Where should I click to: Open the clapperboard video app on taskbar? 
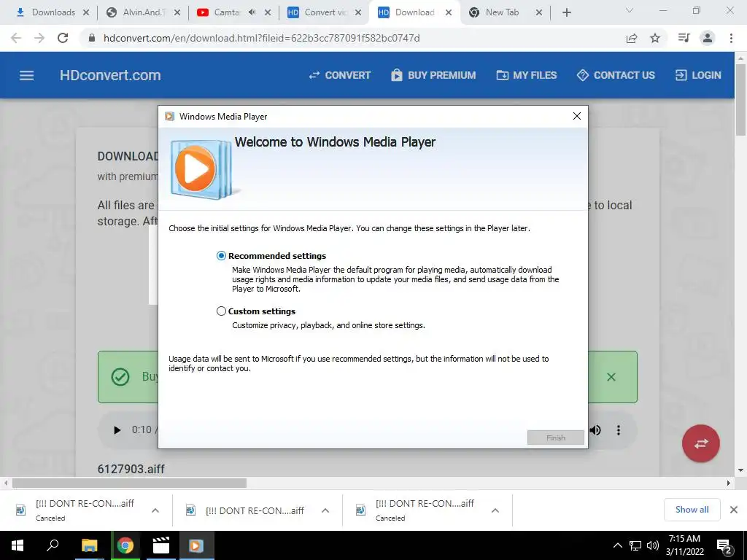click(161, 545)
